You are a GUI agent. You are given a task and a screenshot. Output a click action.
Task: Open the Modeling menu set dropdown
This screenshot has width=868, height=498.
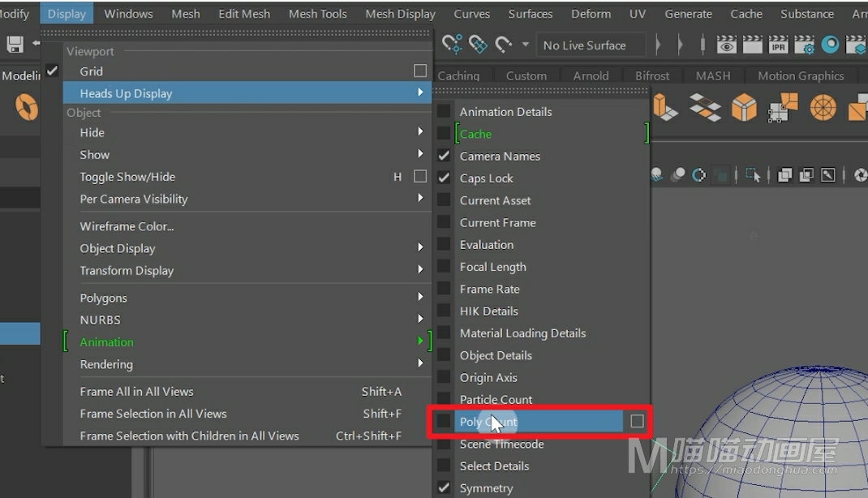click(20, 75)
